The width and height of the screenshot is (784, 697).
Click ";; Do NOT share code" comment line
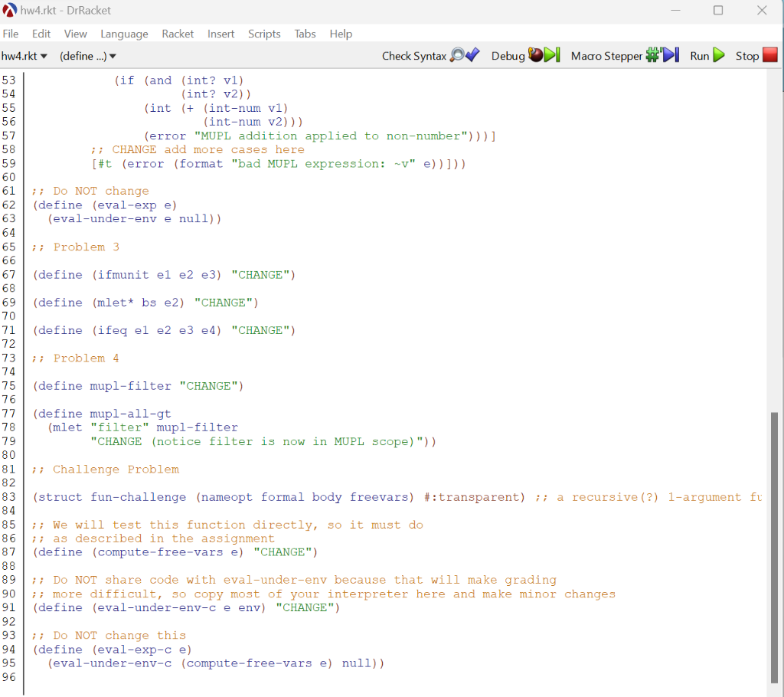(293, 579)
